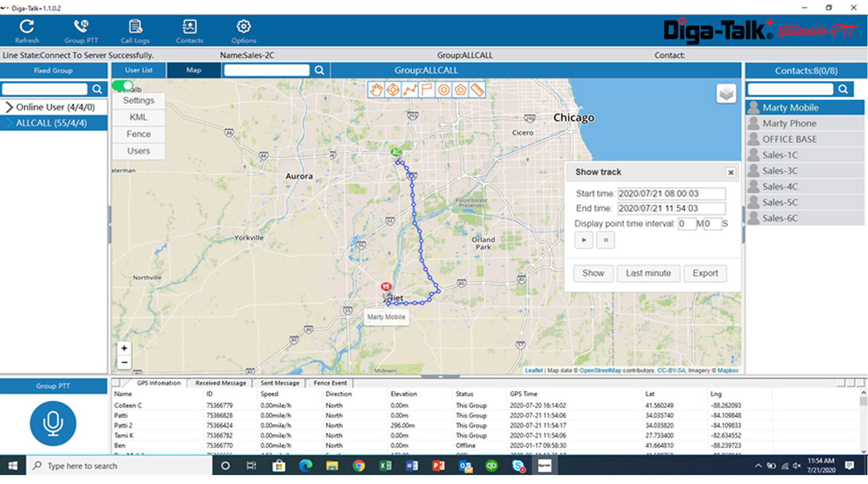This screenshot has width=868, height=484.
Task: Open the map layers selector
Action: [x=726, y=94]
